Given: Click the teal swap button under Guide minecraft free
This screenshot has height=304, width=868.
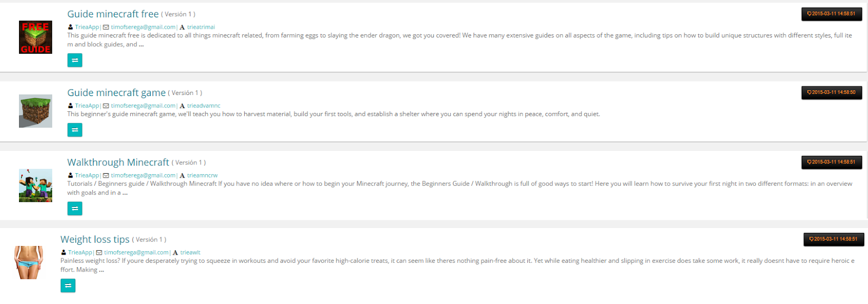Looking at the screenshot, I should click(75, 60).
